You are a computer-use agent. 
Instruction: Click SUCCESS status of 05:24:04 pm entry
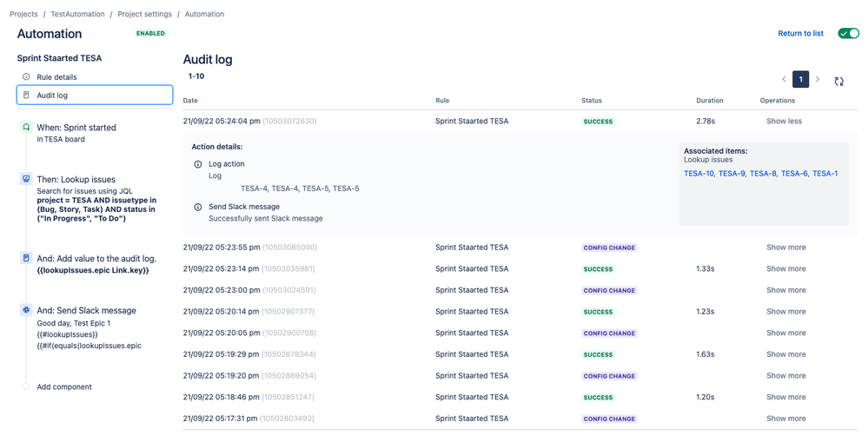pos(598,122)
